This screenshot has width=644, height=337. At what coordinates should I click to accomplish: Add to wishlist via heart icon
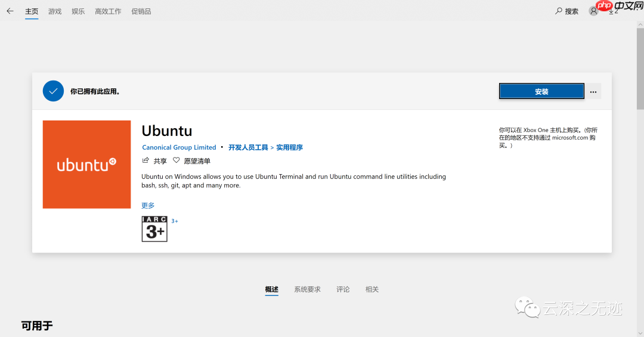(176, 160)
